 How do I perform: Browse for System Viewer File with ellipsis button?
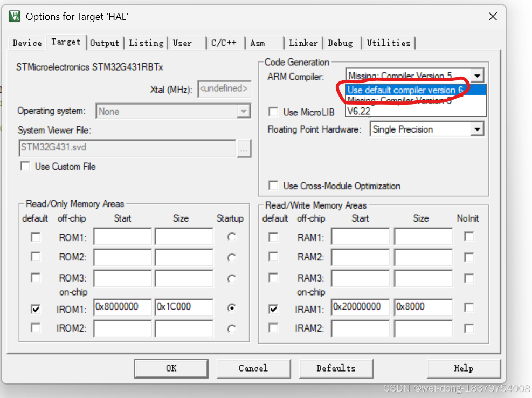[x=244, y=148]
